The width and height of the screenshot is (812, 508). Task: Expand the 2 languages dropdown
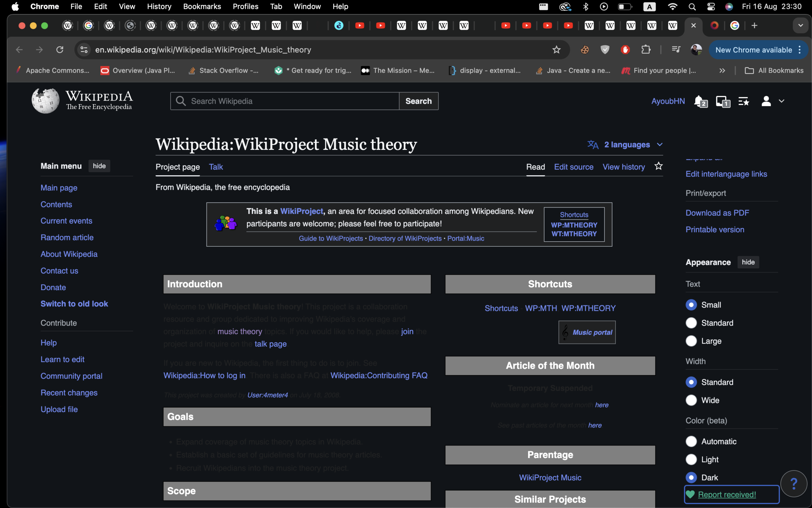(x=625, y=144)
